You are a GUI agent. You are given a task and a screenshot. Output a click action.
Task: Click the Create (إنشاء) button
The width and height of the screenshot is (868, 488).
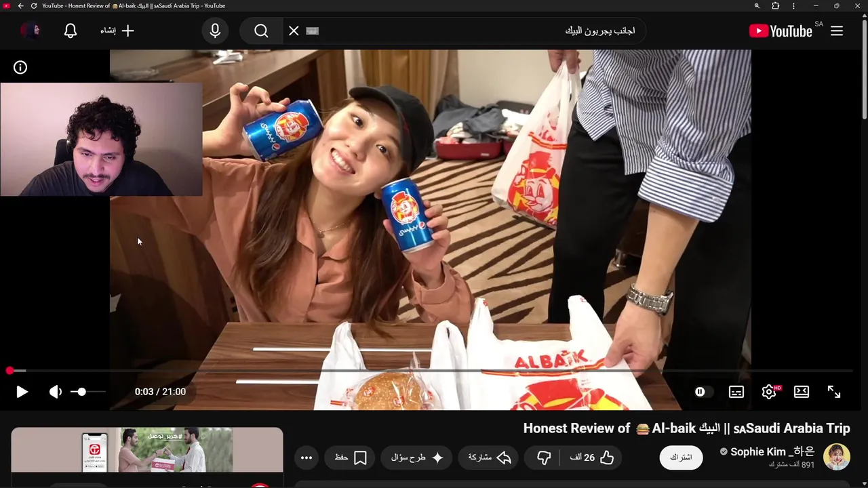(x=117, y=31)
